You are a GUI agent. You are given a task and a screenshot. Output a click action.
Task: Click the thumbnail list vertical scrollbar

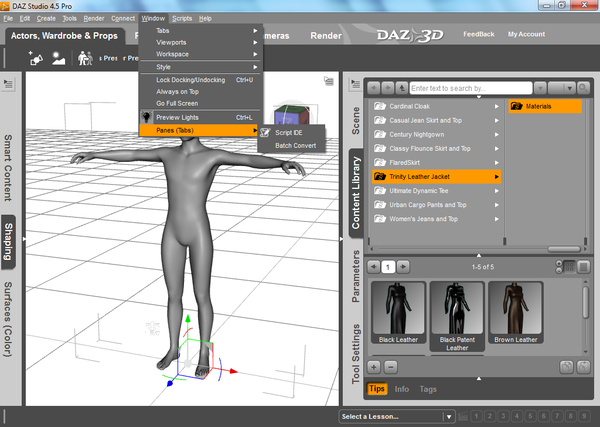[x=585, y=302]
